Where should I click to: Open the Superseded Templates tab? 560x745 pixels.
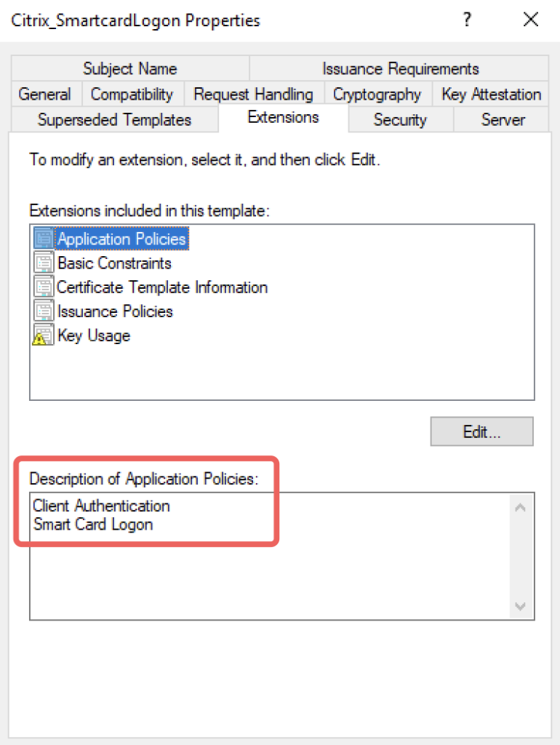(x=114, y=119)
